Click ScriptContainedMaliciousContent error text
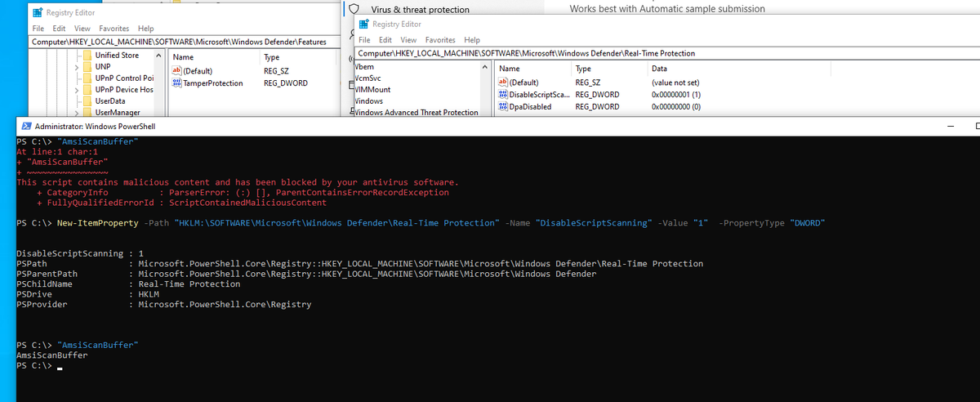The image size is (980, 402). (x=247, y=202)
